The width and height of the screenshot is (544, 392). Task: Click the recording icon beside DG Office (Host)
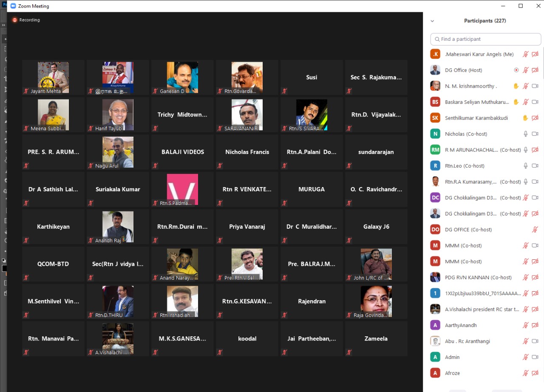coord(516,70)
